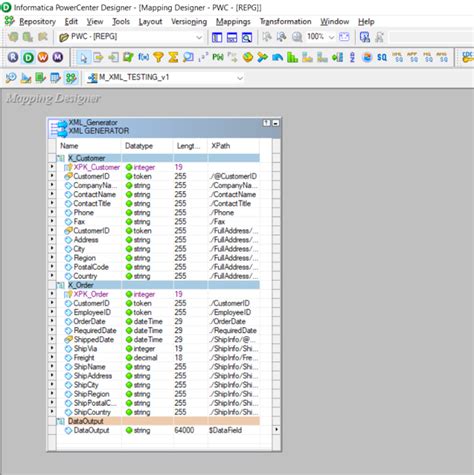474x475 pixels.
Task: Select the ShippedDate port name
Action: click(x=94, y=340)
